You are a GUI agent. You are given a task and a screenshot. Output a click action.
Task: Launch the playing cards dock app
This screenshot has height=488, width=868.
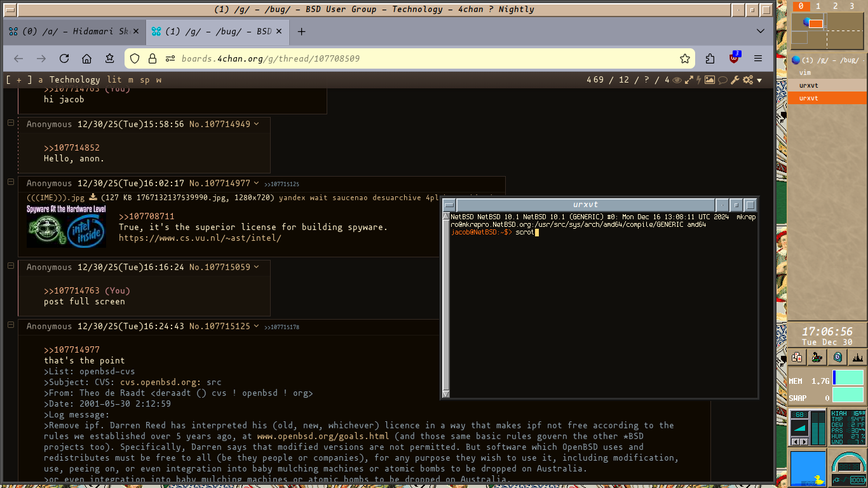pos(797,357)
